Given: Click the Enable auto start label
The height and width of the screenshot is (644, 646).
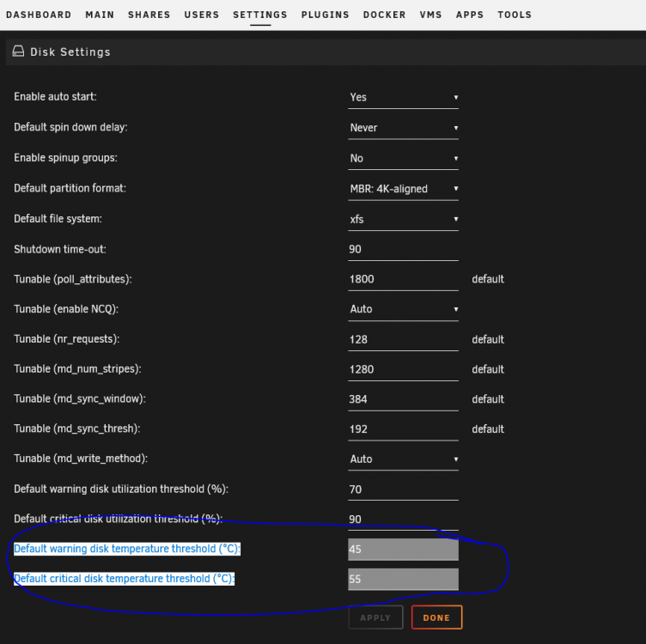Looking at the screenshot, I should [x=55, y=97].
